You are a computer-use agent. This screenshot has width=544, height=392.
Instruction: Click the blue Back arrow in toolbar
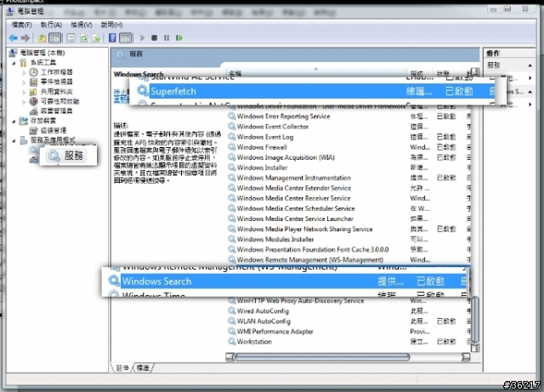(x=14, y=38)
